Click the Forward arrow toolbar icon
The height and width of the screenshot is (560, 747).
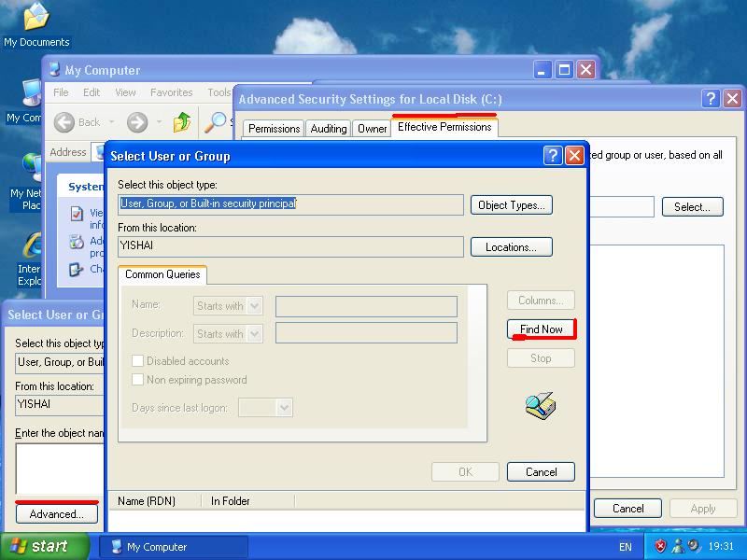click(137, 121)
